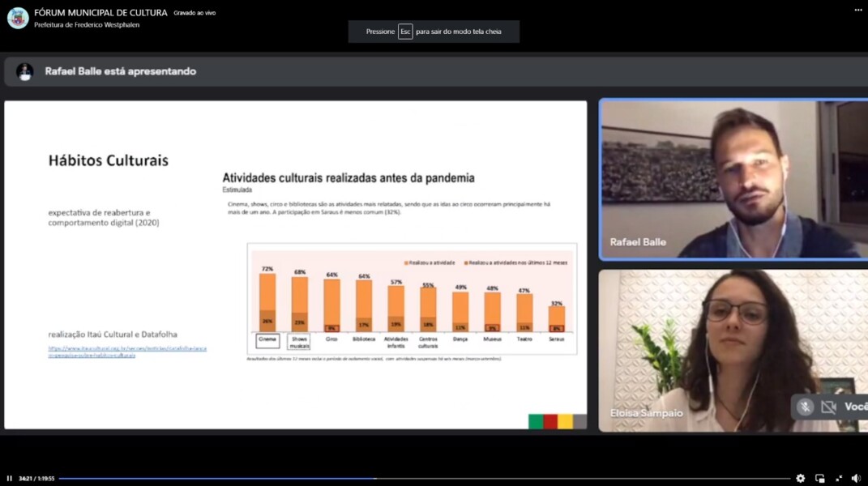Screen dimensions: 868x486
Task: Select Rafael Balle's video tile
Action: (734, 179)
